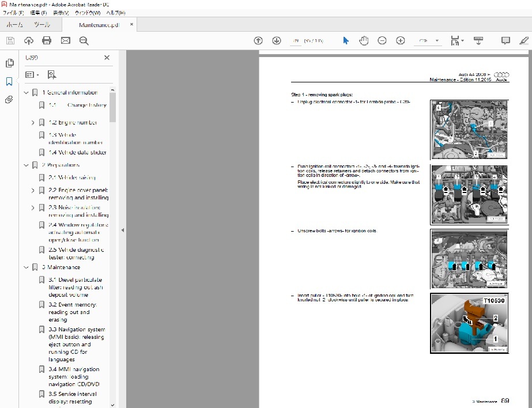Open bookmark 3.3 Navigation system

click(77, 344)
